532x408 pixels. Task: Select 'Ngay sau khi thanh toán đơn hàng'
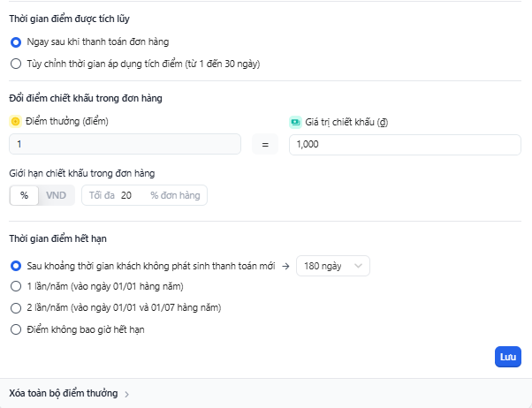click(15, 42)
